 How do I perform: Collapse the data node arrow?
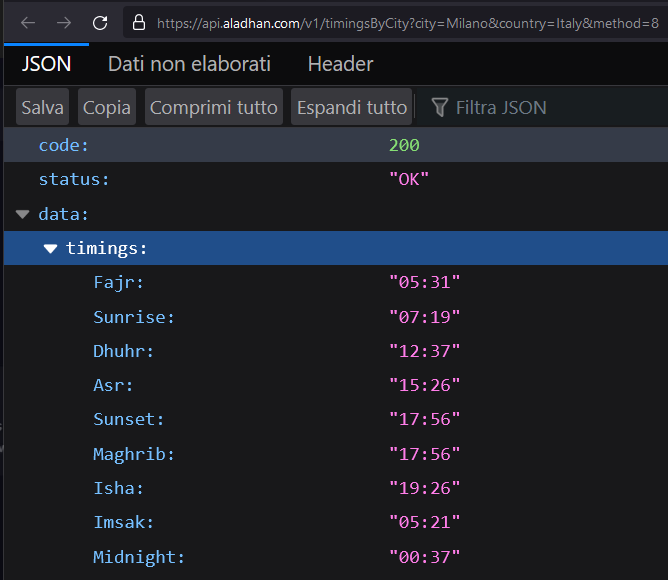click(x=22, y=214)
